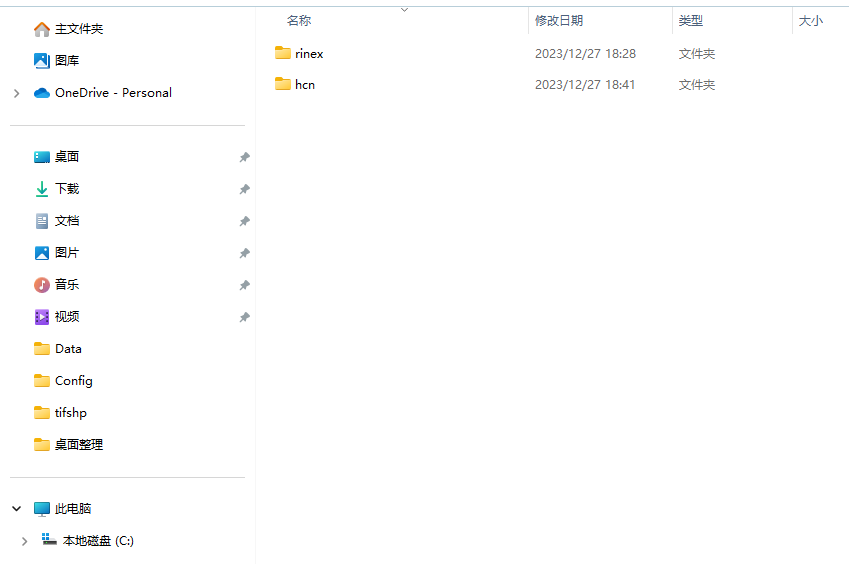Click the date 2023/12/27 18:28
Screen dimensions: 849x564
click(585, 54)
